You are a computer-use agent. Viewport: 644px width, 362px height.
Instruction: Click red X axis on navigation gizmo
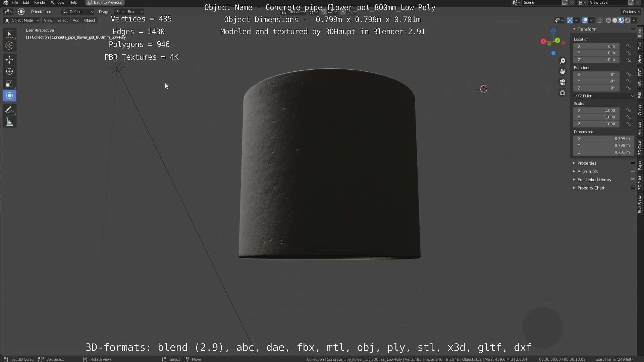click(543, 41)
